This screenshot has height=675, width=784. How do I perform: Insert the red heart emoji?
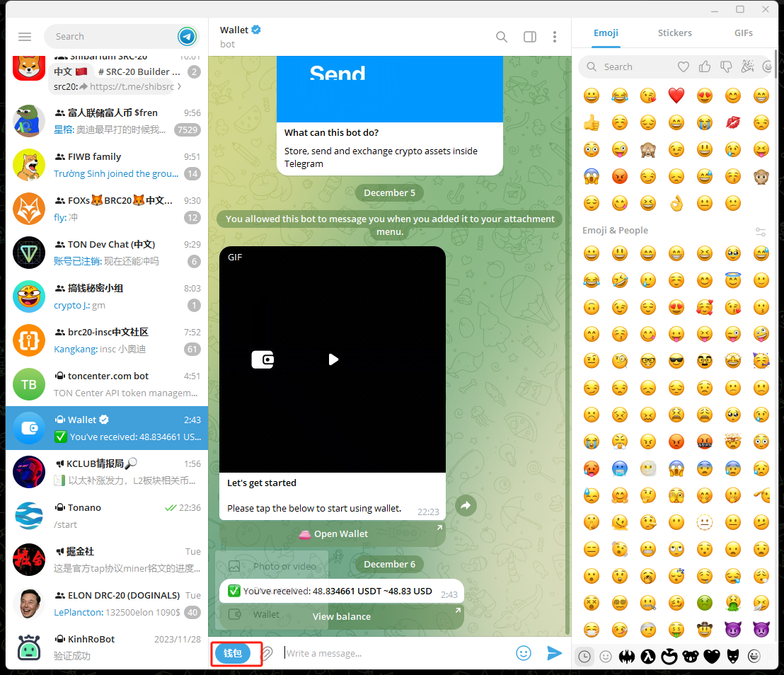pos(676,96)
